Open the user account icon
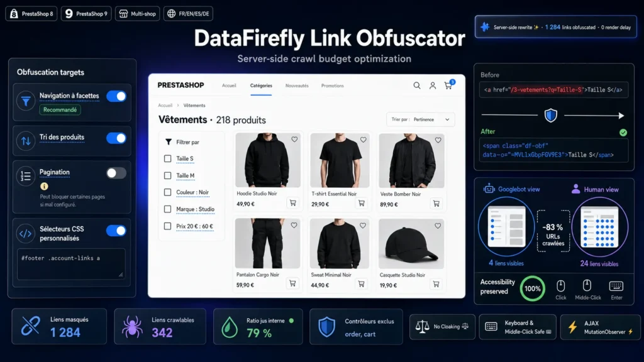This screenshot has width=644, height=362. coord(433,85)
